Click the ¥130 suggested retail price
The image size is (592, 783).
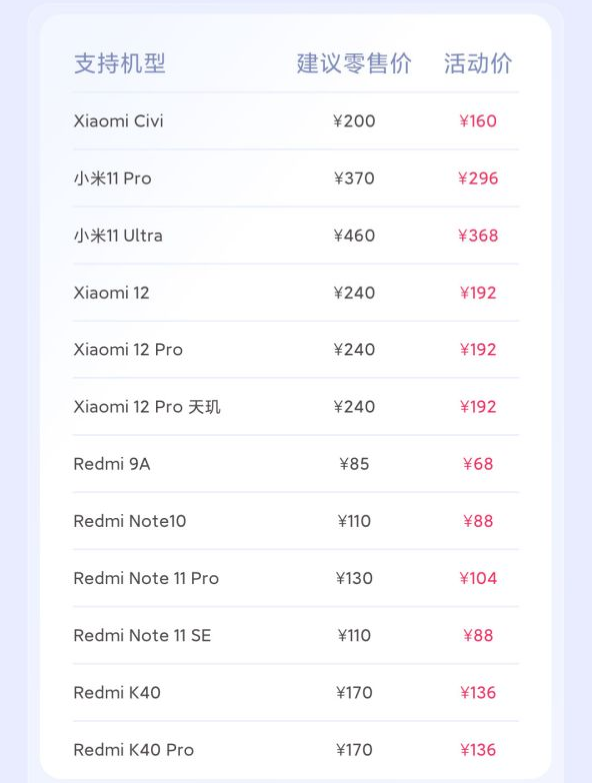[x=354, y=578]
